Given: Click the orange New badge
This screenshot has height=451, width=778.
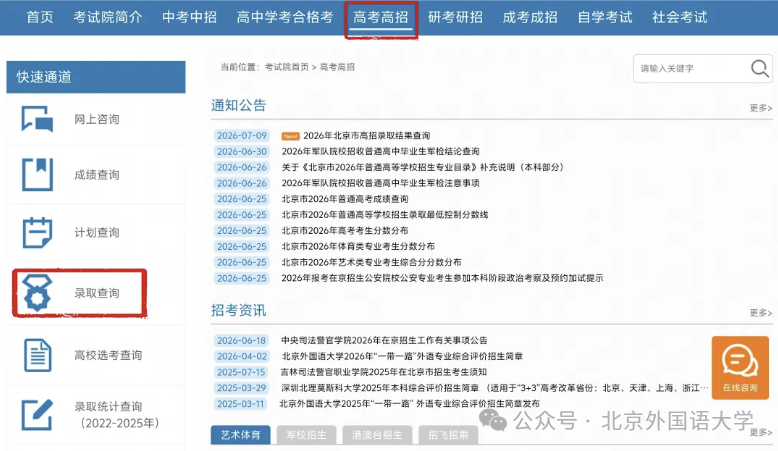Looking at the screenshot, I should [x=290, y=136].
